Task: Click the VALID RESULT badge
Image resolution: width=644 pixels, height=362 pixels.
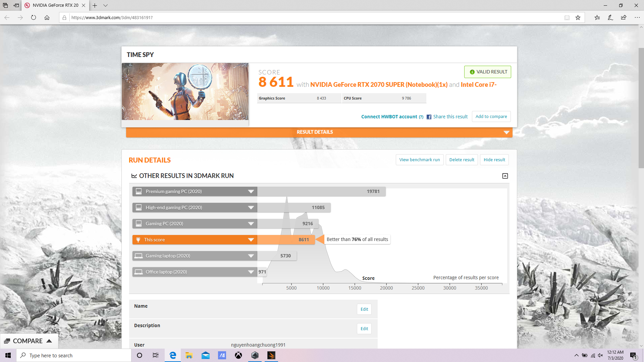Action: coord(488,72)
